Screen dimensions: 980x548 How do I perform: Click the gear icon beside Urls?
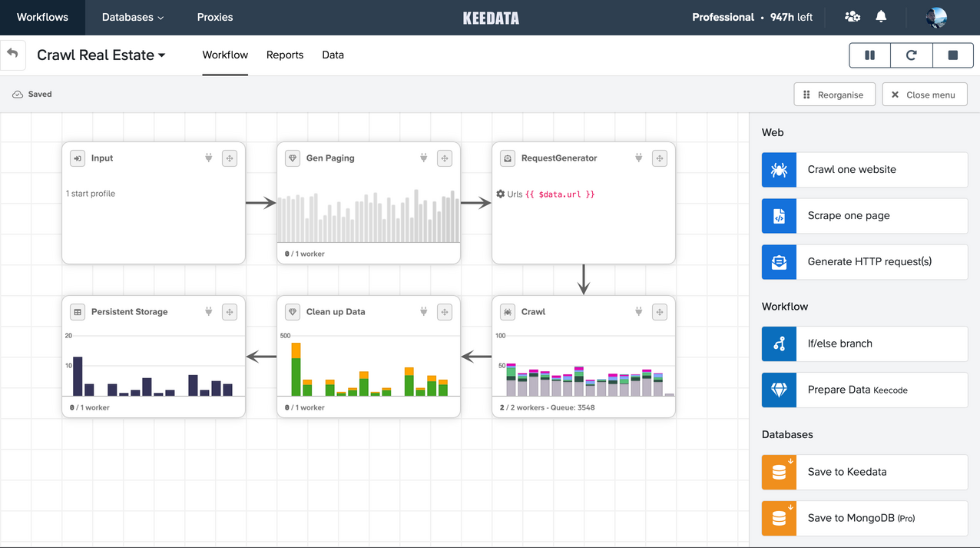pos(501,194)
